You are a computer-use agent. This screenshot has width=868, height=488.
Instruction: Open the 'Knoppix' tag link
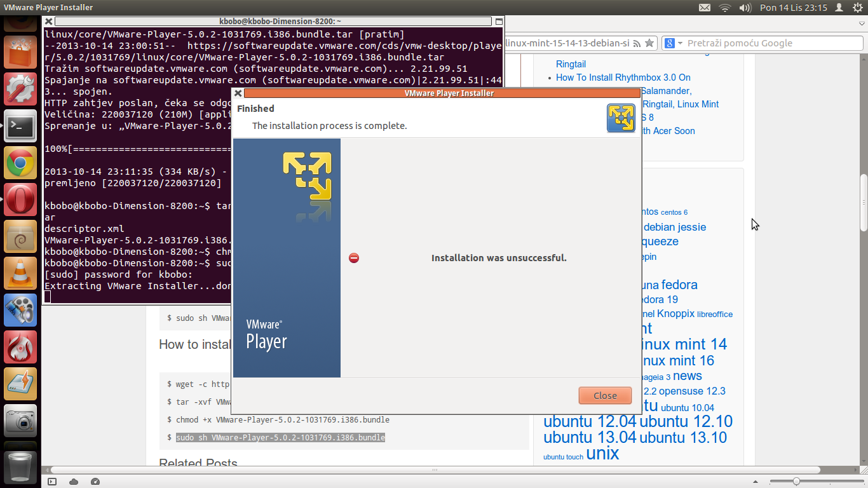click(675, 314)
